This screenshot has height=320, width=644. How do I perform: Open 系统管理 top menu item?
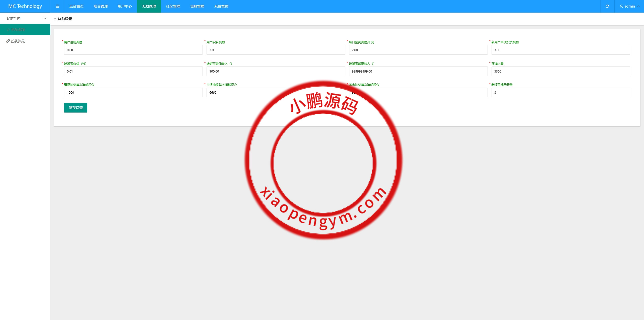221,6
